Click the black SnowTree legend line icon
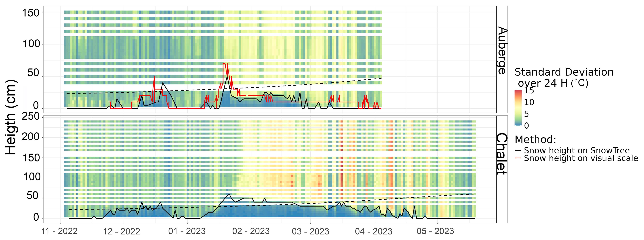644x240 pixels. (518, 150)
